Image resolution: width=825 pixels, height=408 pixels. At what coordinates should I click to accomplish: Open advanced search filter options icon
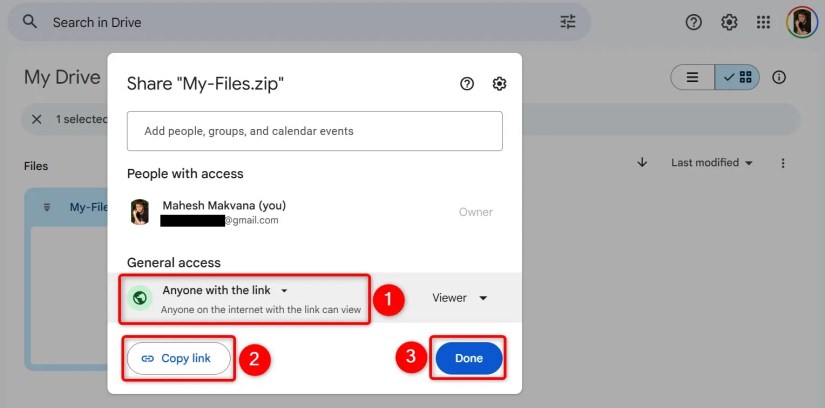click(x=568, y=22)
